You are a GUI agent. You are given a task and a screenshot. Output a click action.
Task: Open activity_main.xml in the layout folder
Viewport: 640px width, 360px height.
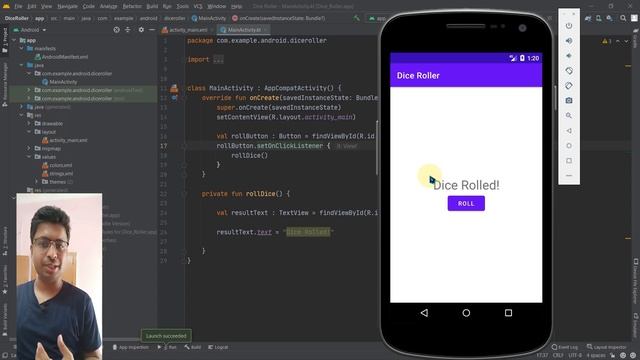[65, 140]
